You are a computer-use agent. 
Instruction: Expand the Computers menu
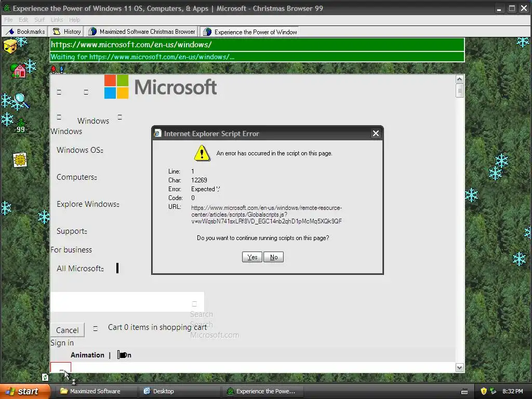[77, 177]
